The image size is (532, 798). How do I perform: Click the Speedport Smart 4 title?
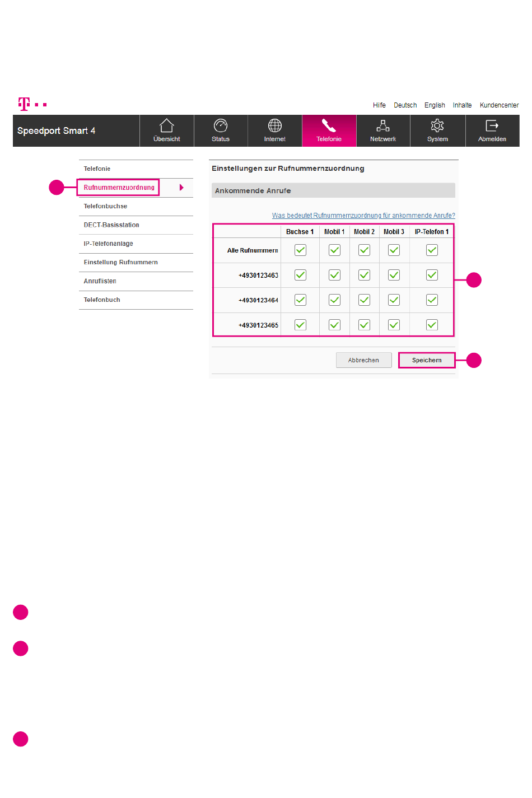[56, 130]
